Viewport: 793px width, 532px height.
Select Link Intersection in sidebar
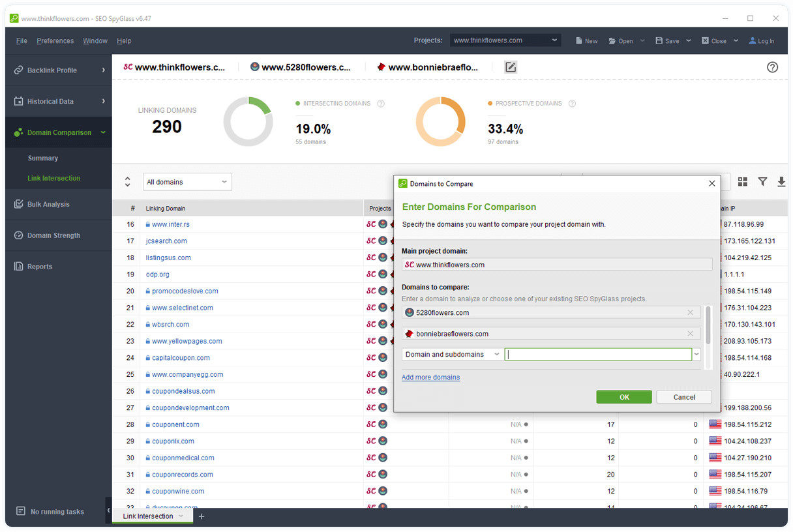click(53, 178)
